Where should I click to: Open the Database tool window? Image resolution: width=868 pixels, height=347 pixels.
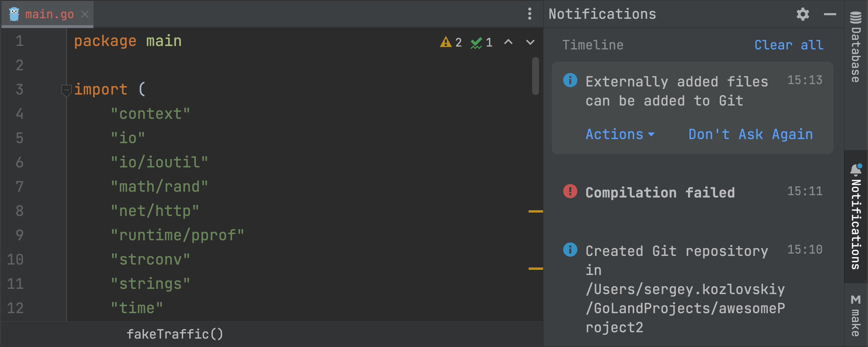tap(856, 47)
